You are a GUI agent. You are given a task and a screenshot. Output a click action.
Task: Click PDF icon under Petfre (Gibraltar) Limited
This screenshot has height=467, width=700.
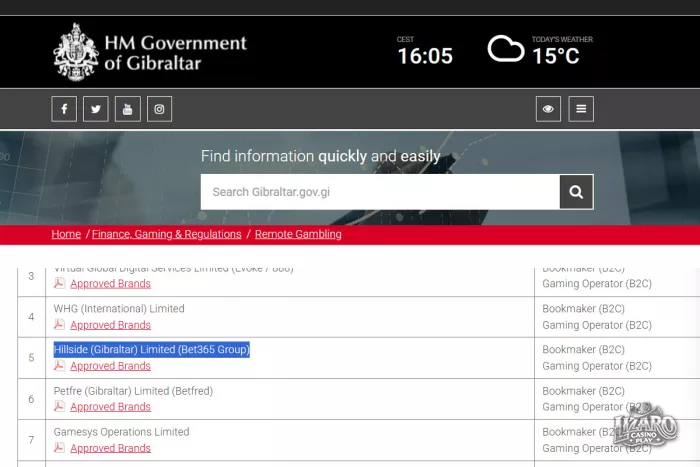pyautogui.click(x=59, y=407)
